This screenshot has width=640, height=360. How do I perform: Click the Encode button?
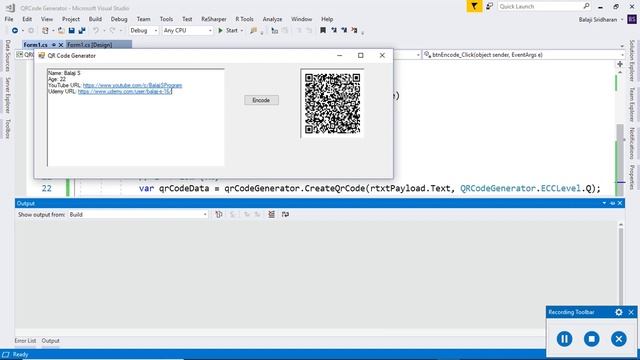pyautogui.click(x=262, y=100)
